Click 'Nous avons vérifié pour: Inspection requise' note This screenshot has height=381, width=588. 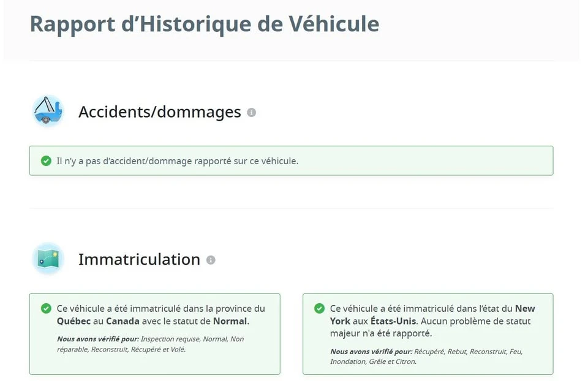point(151,344)
